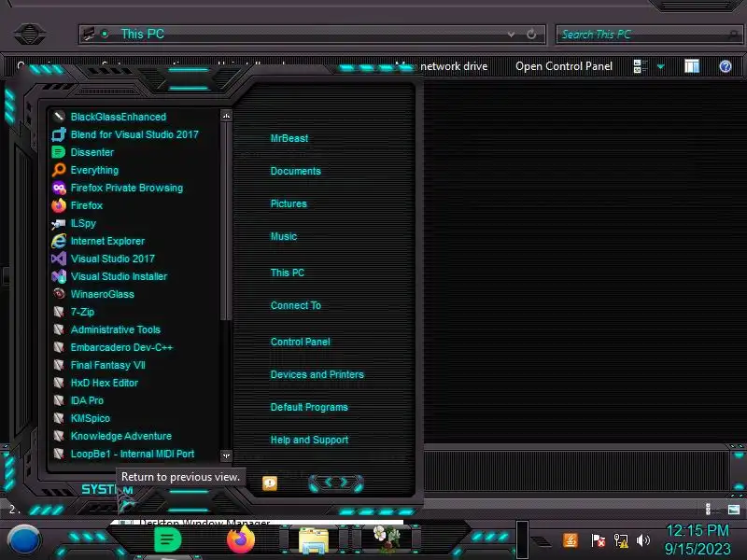Open File Explorer from the taskbar
The image size is (747, 560).
click(314, 540)
